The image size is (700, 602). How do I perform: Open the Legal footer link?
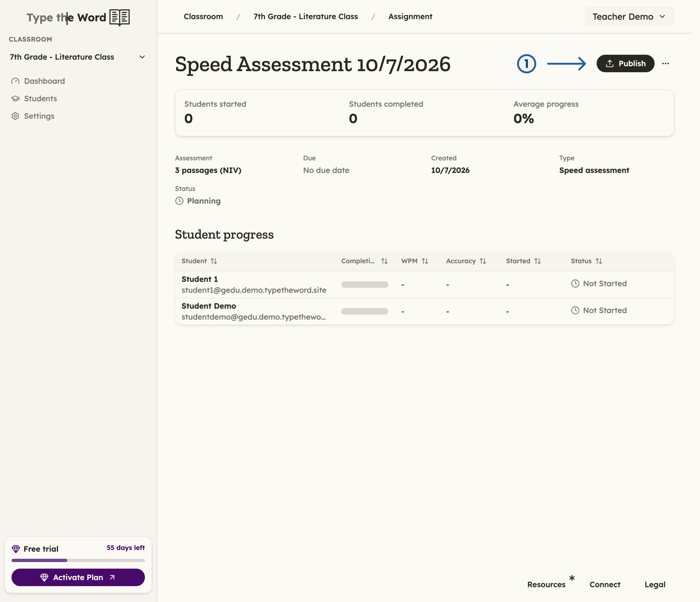pos(655,584)
